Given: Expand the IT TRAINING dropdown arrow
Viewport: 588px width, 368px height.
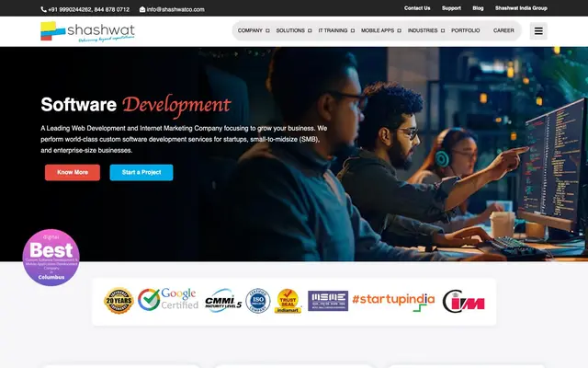Looking at the screenshot, I should (353, 30).
